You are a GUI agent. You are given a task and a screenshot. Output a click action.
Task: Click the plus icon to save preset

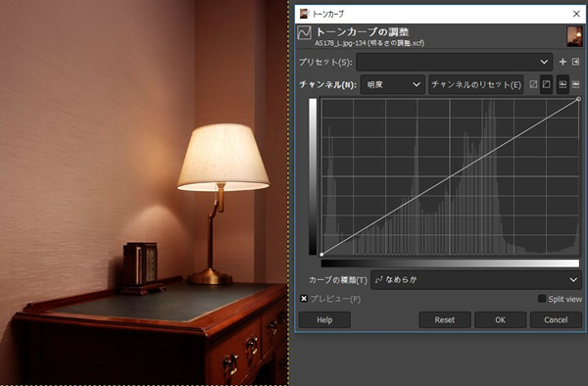pyautogui.click(x=563, y=62)
